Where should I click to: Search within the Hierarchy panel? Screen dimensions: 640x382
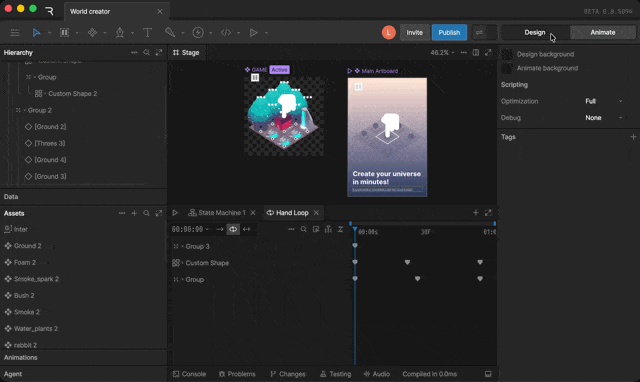[x=147, y=53]
